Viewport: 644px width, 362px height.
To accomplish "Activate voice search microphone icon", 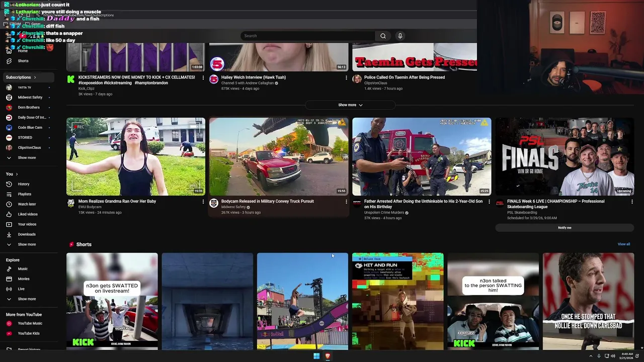I will (400, 36).
